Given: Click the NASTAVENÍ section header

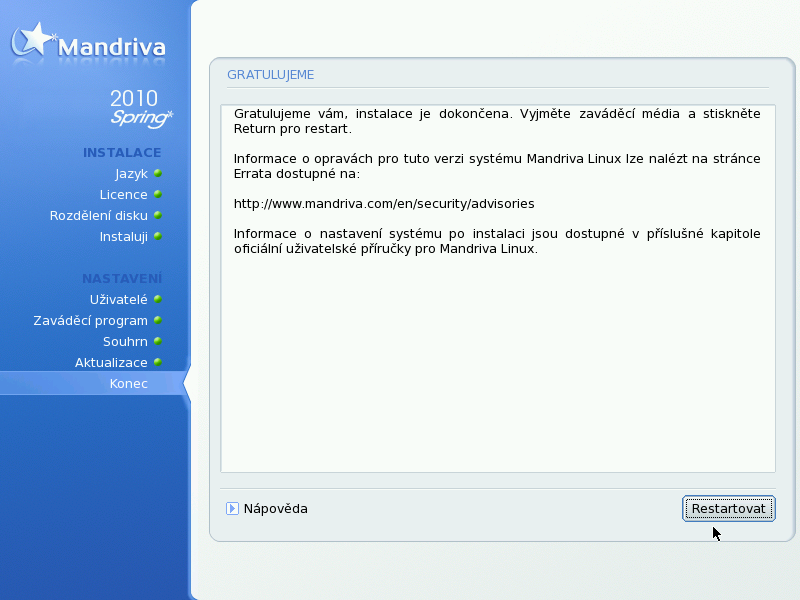Looking at the screenshot, I should 122,278.
